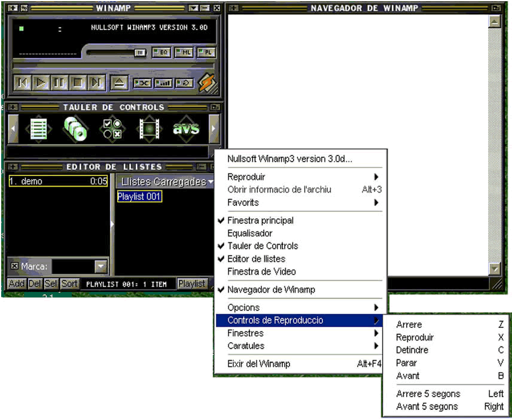Expand the Reproduir submenu in the main context menu
512x420 pixels.
[300, 176]
